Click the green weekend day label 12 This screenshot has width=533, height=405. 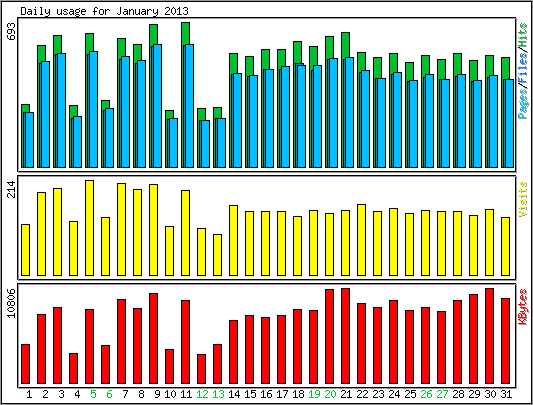point(202,394)
